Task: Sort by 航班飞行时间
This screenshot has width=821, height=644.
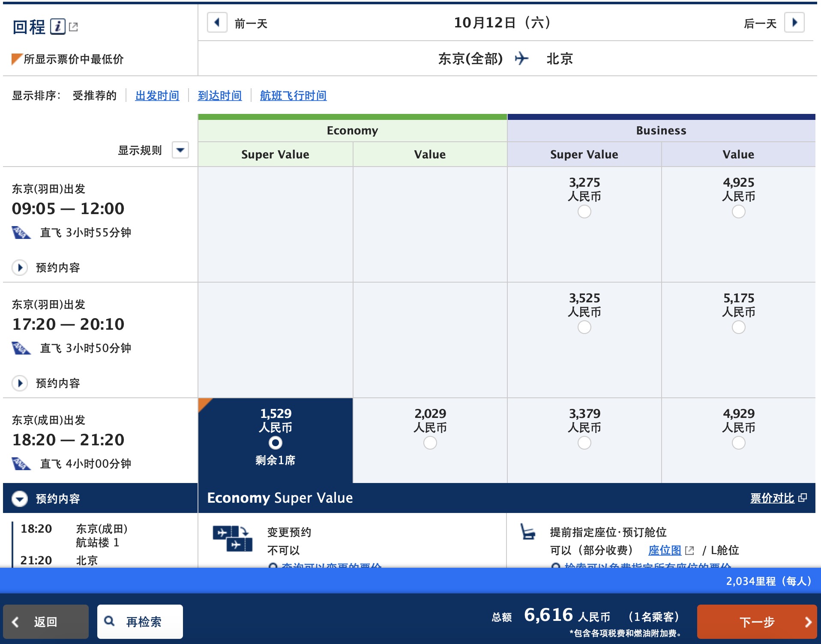Action: (293, 95)
